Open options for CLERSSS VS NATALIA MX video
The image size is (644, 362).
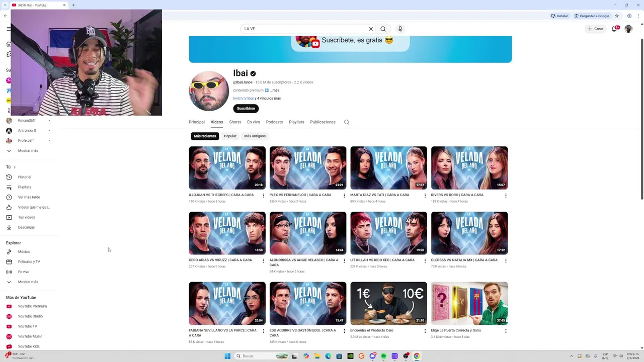click(x=506, y=261)
